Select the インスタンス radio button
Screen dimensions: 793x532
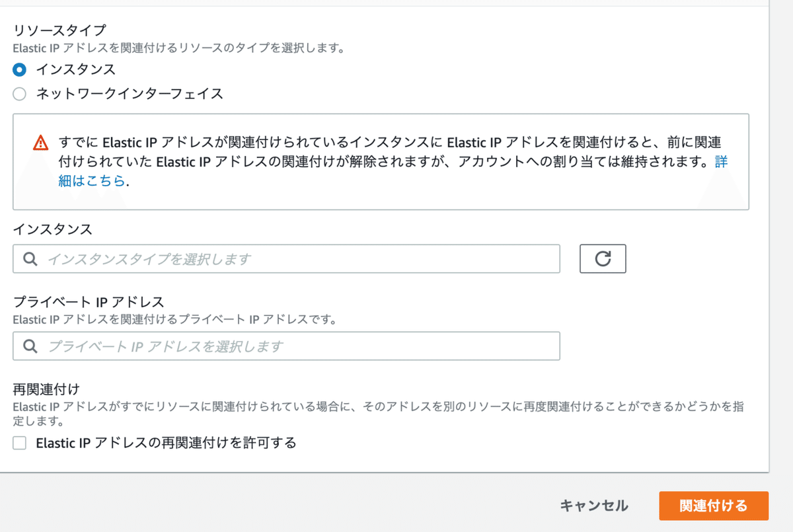[19, 69]
